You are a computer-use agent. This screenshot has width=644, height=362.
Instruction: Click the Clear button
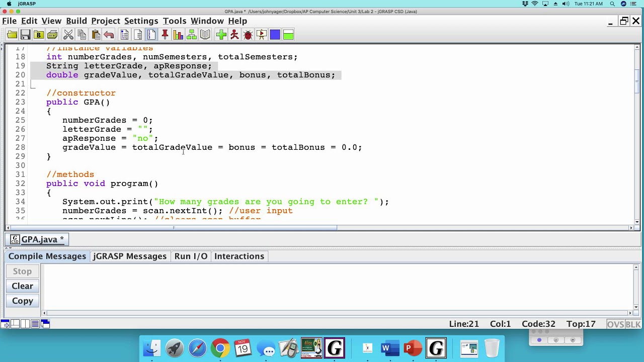coord(22,286)
